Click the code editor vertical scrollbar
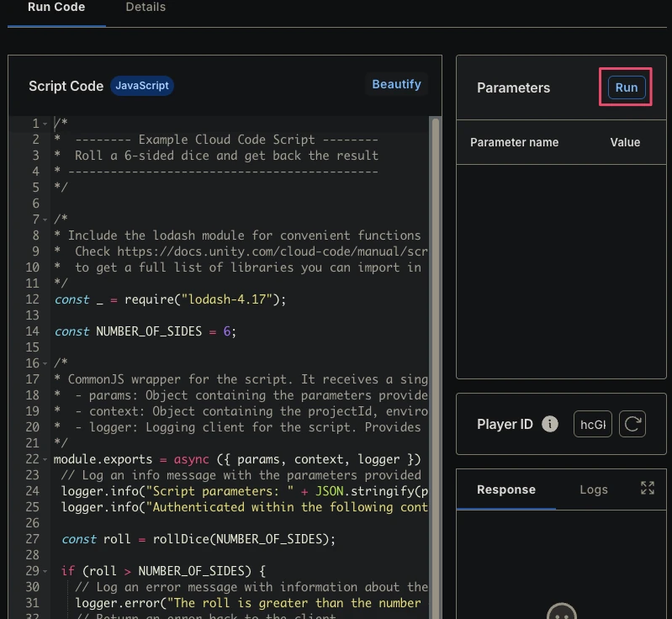 pyautogui.click(x=436, y=368)
